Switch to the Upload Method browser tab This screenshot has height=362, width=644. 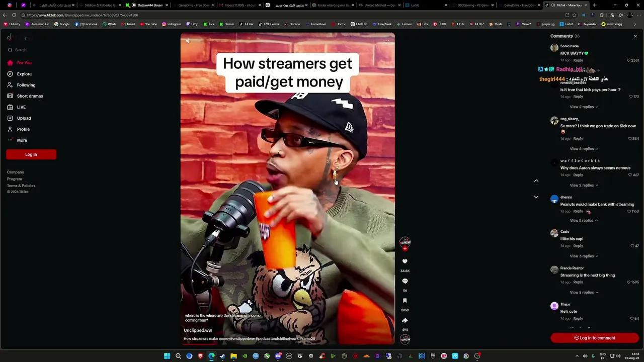tap(380, 5)
